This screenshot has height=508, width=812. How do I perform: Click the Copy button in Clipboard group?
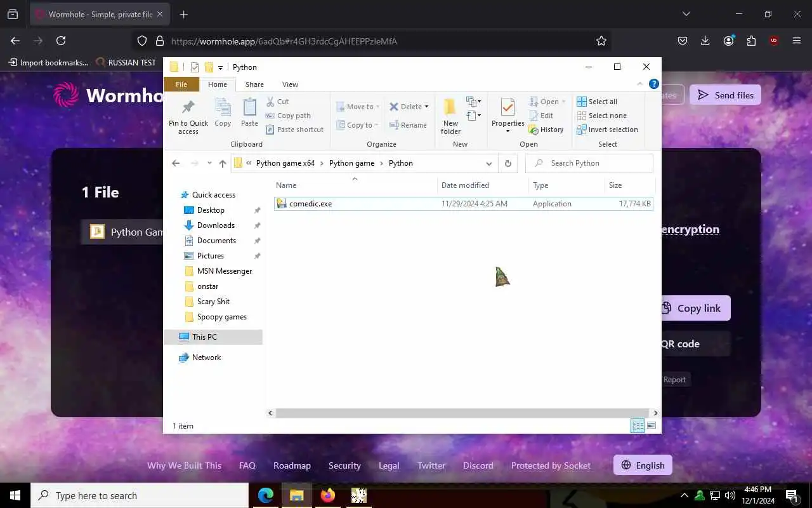tap(223, 113)
